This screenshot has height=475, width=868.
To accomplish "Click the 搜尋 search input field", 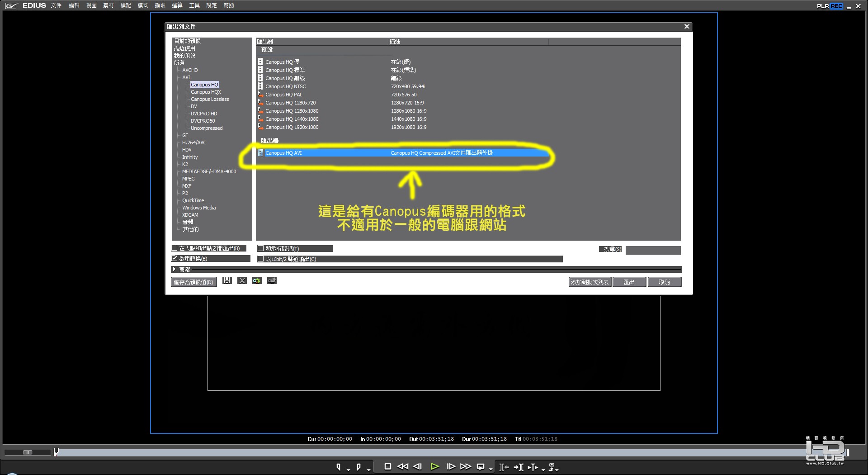I will pos(653,250).
